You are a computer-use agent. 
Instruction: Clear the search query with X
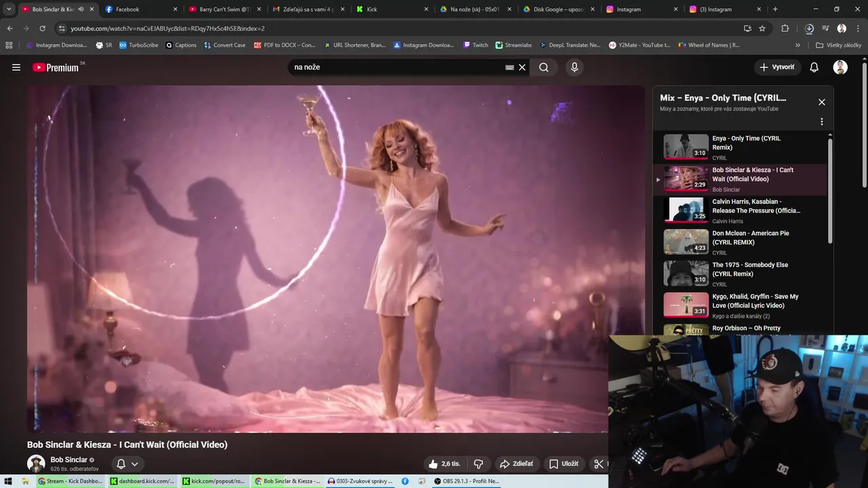[522, 67]
